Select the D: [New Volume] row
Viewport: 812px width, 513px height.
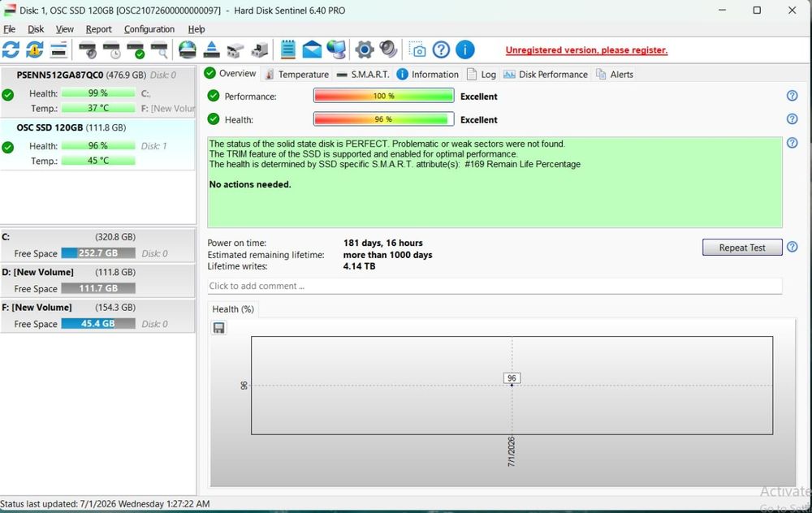[x=98, y=281]
